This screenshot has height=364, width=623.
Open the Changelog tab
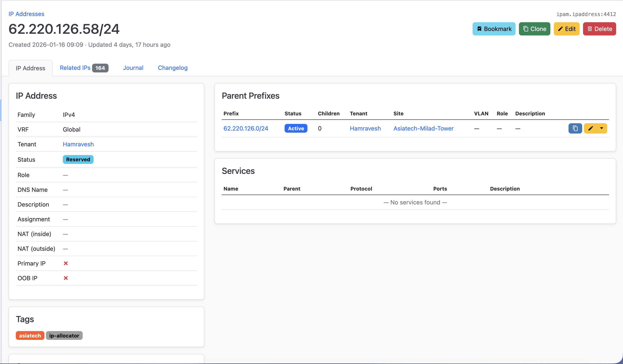point(173,68)
